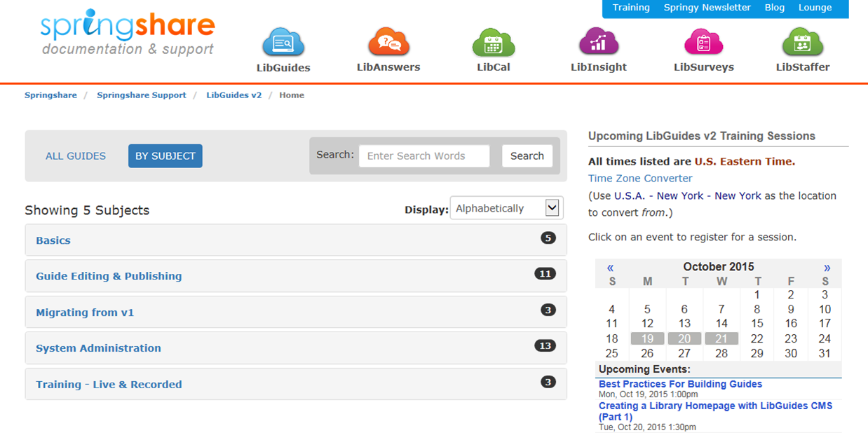The image size is (868, 433).
Task: Select October 21 on the calendar
Action: tap(721, 338)
